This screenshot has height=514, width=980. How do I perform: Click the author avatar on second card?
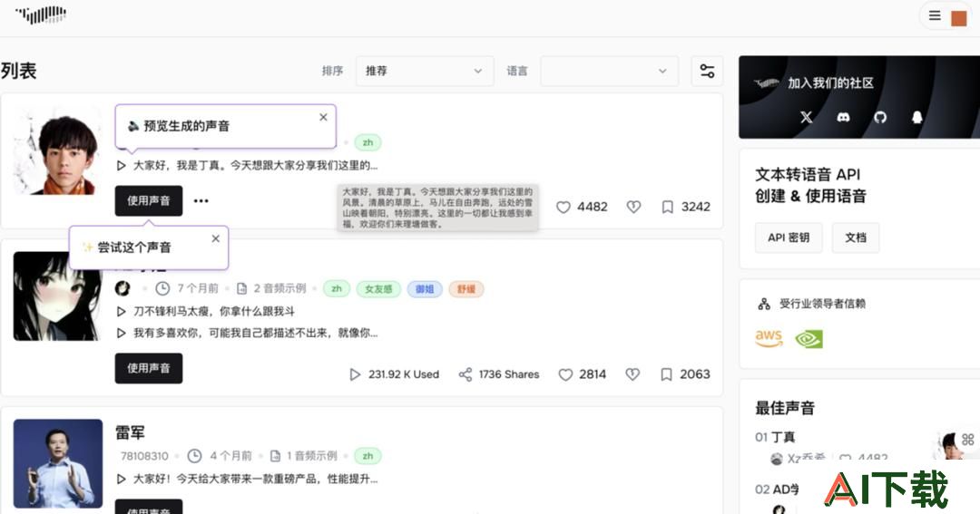click(122, 288)
